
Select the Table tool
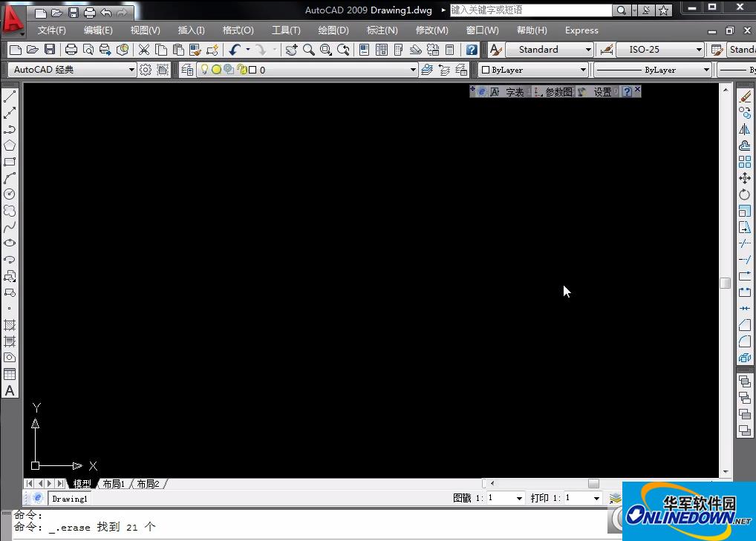click(x=10, y=374)
